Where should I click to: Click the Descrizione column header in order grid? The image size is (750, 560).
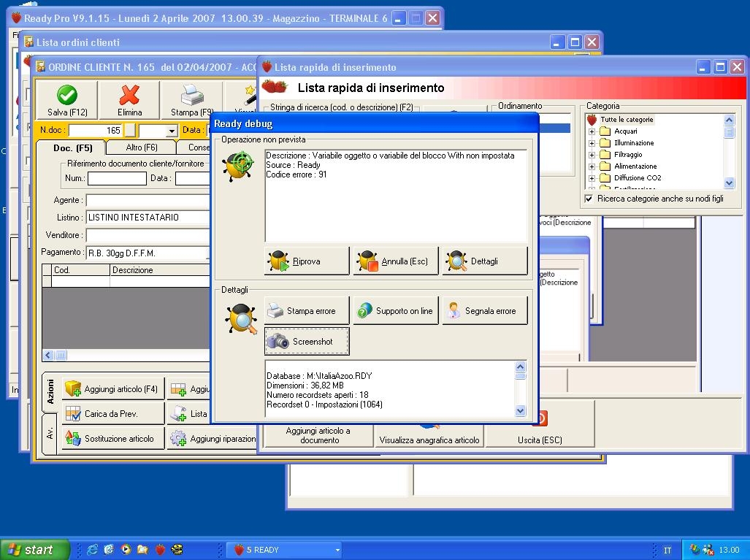click(x=160, y=269)
